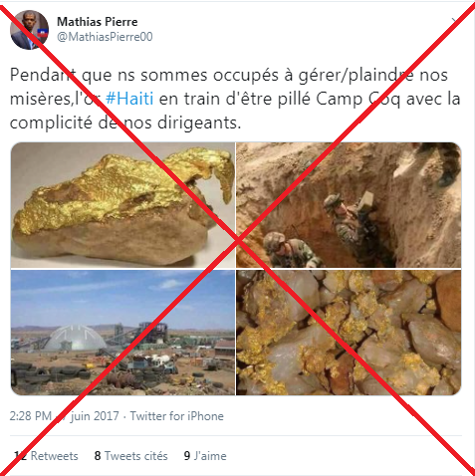Open the Twitter for iPhone source link
475x476 pixels.
[x=176, y=416]
